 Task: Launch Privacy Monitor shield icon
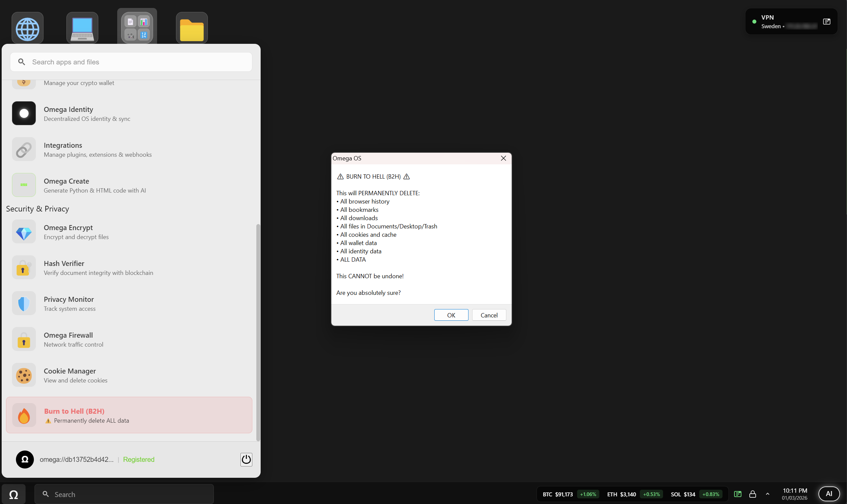pyautogui.click(x=24, y=303)
